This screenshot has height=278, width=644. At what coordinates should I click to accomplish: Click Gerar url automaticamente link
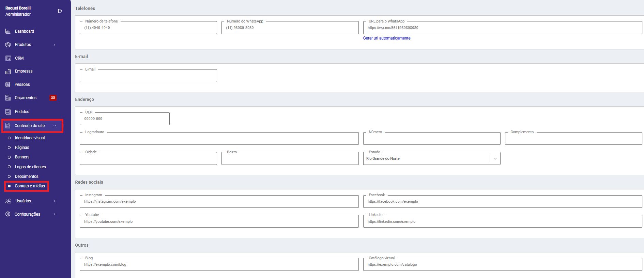click(x=387, y=38)
